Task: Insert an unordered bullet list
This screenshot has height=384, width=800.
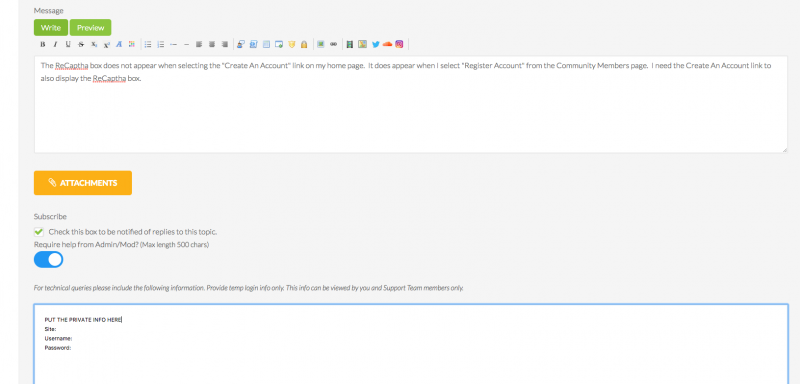Action: click(x=148, y=44)
